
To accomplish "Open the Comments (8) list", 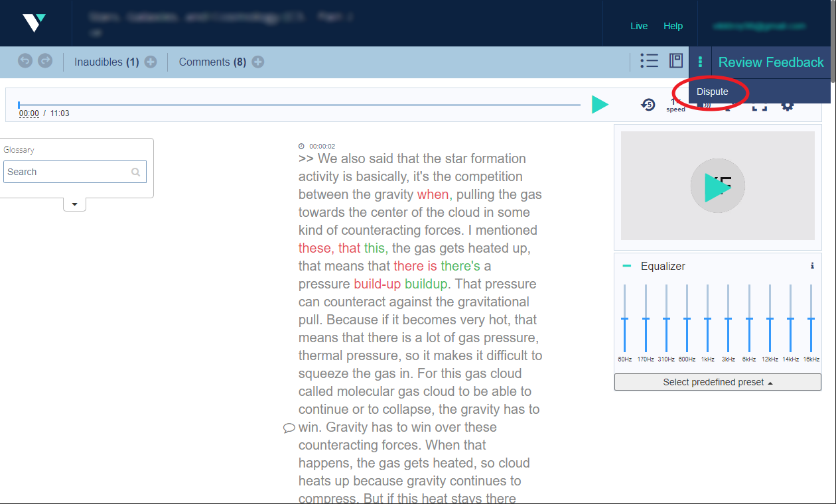I will pos(212,62).
